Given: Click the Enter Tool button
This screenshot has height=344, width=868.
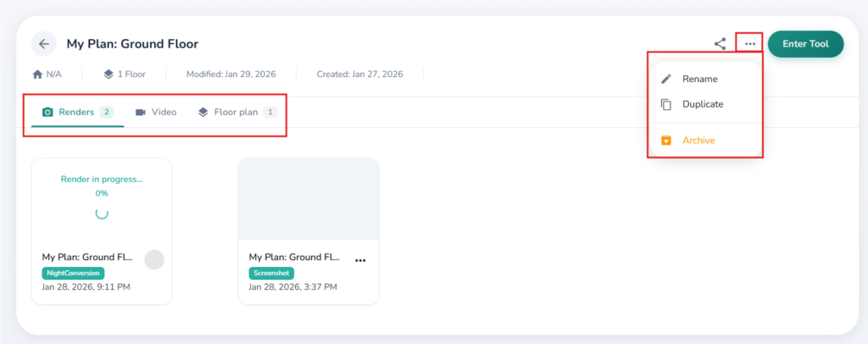Looking at the screenshot, I should (805, 44).
